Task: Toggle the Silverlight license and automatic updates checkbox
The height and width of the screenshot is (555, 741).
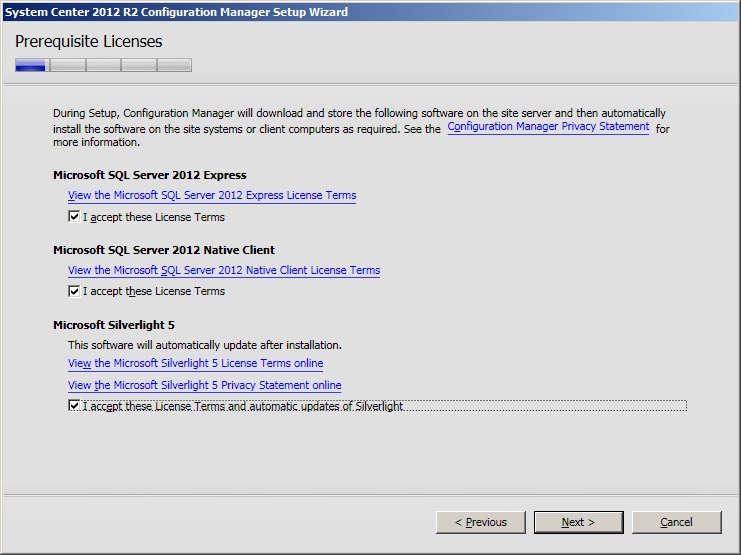Action: click(x=74, y=406)
